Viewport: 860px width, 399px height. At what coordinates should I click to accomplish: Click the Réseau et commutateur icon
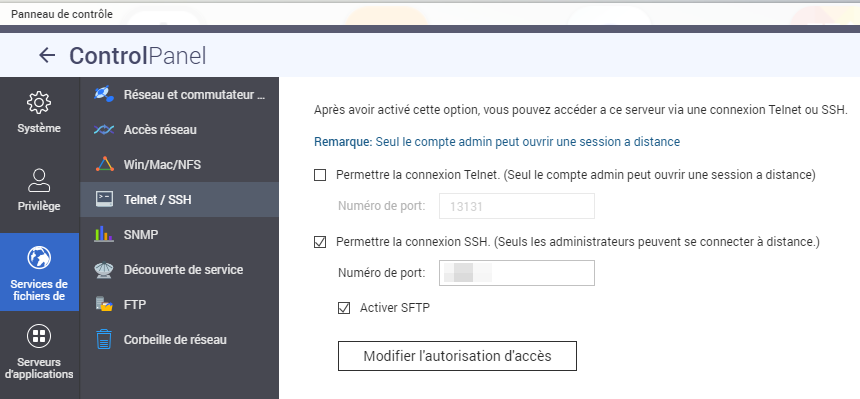(x=104, y=94)
